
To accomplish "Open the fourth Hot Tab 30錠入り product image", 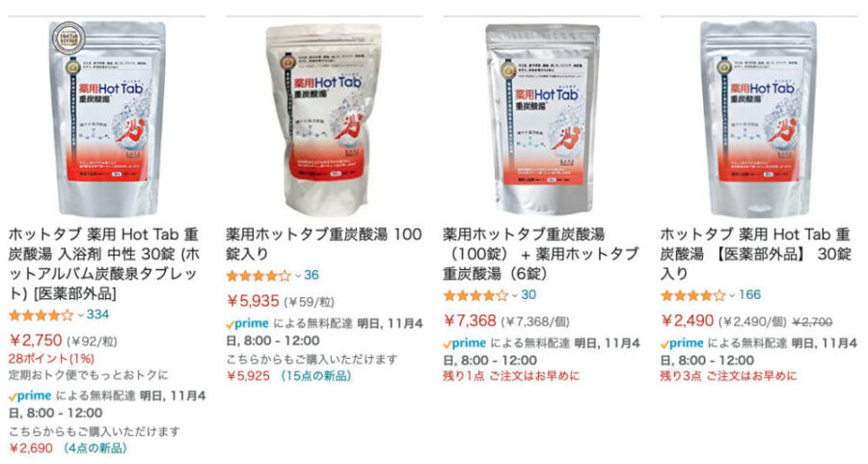I will (x=758, y=119).
